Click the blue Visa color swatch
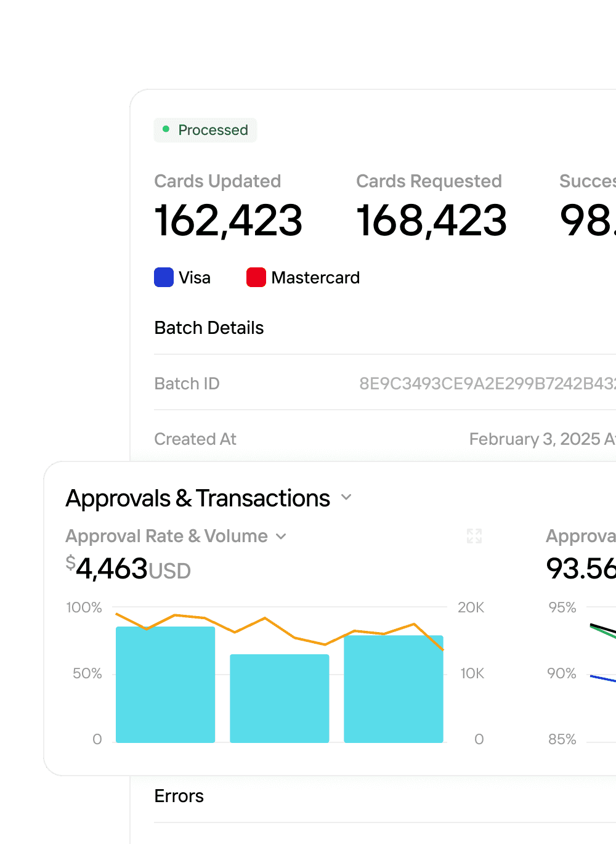 pyautogui.click(x=164, y=277)
